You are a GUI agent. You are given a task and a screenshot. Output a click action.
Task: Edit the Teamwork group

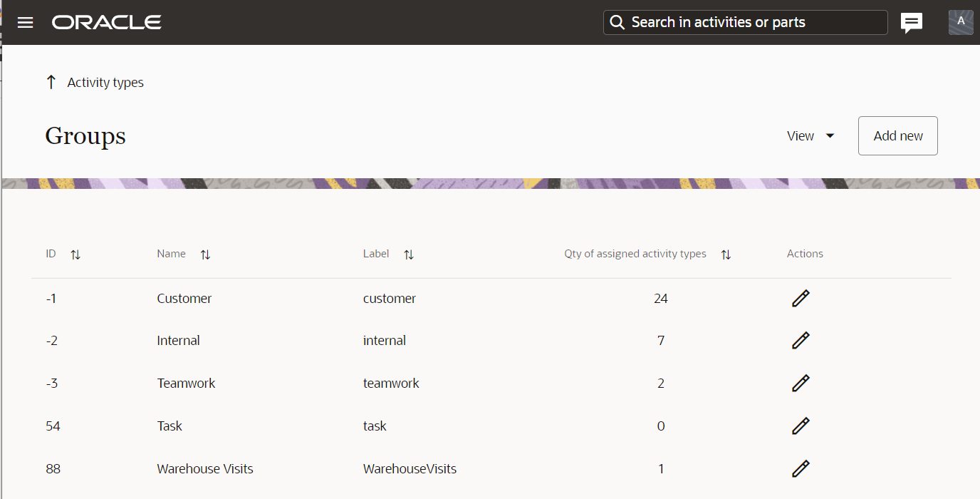pos(801,384)
